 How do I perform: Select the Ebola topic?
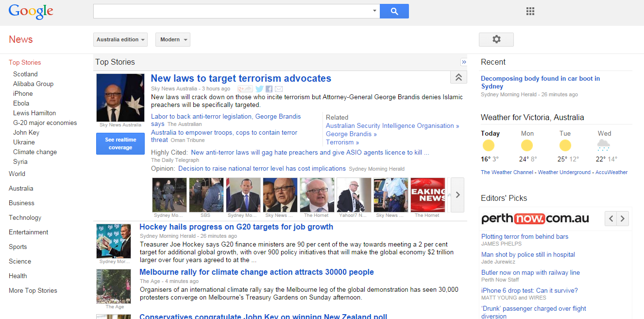click(x=21, y=103)
